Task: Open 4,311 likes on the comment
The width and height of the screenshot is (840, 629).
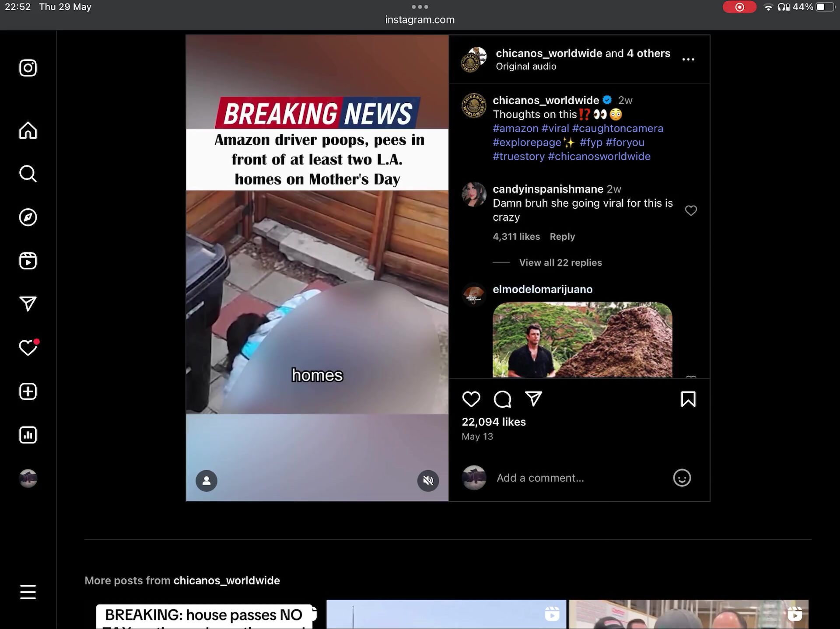Action: (516, 237)
